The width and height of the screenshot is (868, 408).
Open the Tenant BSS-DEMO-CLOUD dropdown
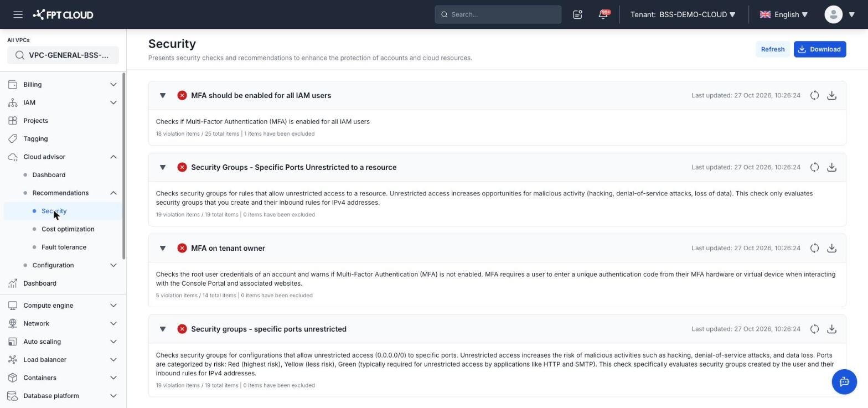tap(683, 14)
